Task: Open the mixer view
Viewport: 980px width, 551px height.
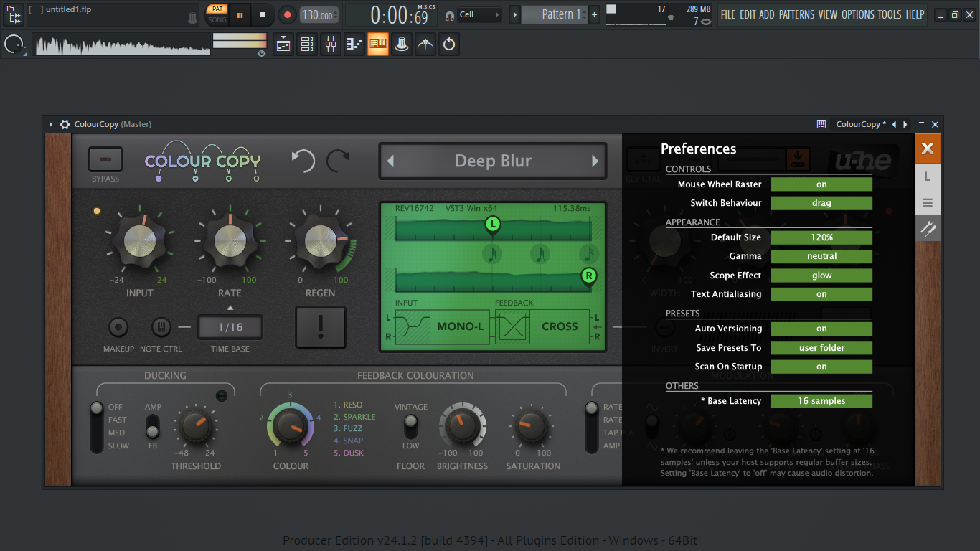Action: click(x=331, y=44)
